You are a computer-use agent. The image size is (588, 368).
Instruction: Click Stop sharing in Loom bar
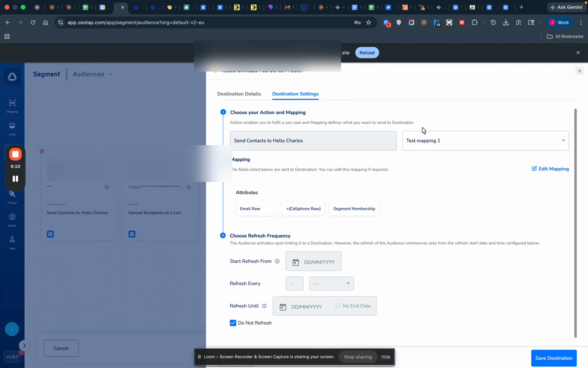pyautogui.click(x=358, y=357)
